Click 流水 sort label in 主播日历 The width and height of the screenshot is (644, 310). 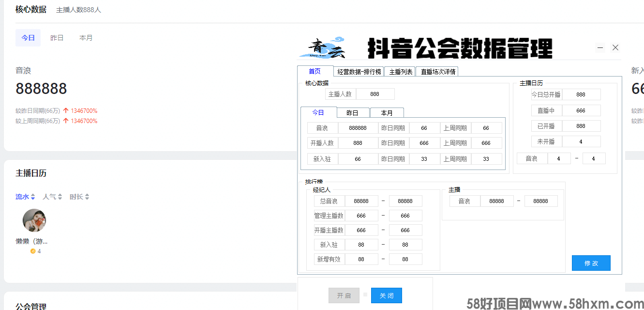[22, 197]
